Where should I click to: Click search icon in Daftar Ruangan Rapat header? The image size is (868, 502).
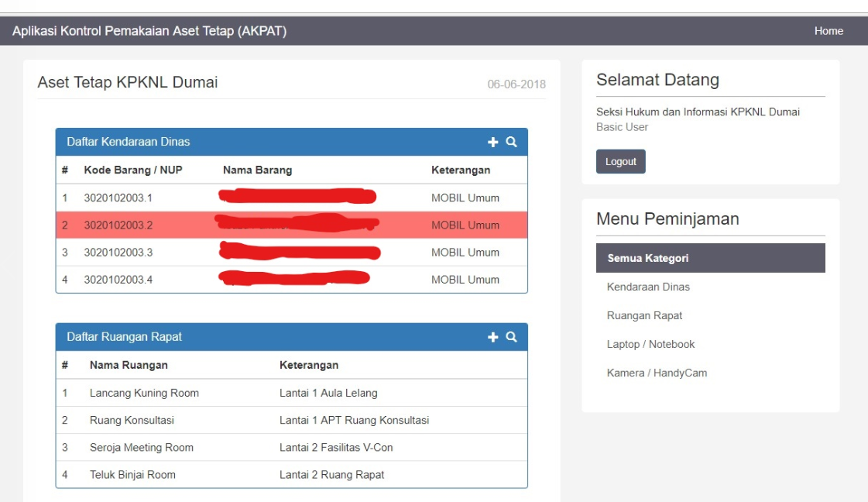coord(511,337)
